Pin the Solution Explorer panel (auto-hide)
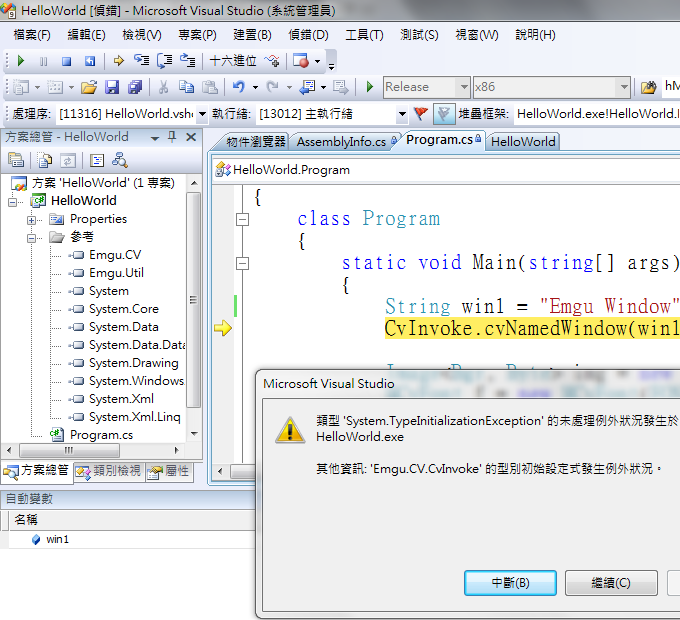 [x=172, y=137]
